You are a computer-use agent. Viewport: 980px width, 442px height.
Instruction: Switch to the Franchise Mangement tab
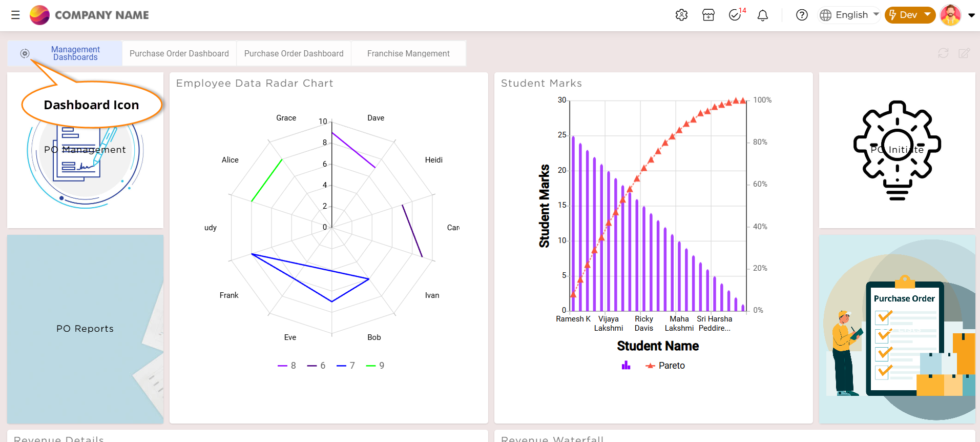pos(408,53)
